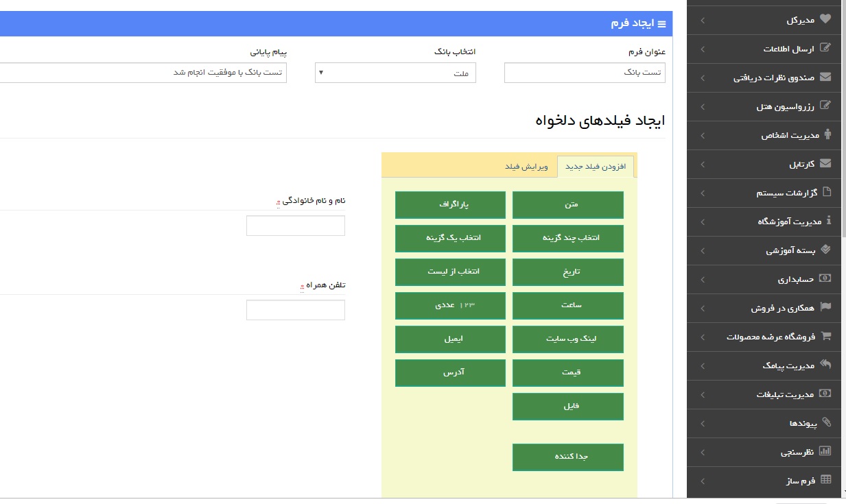Image resolution: width=846 pixels, height=504 pixels.
Task: Open the گزارشات سیستم sidebar menu label
Action: click(x=786, y=193)
